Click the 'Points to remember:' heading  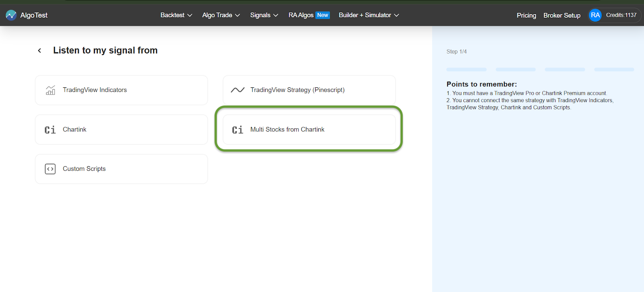point(482,84)
